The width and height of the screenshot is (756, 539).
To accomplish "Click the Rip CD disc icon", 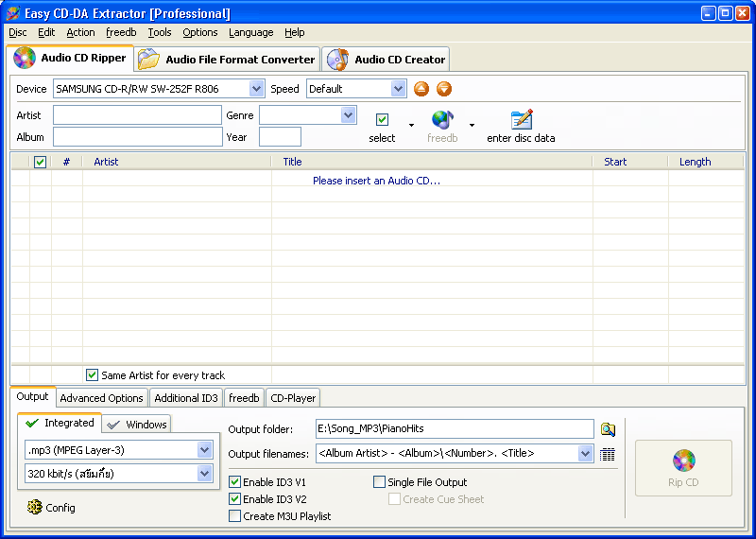I will [x=683, y=461].
